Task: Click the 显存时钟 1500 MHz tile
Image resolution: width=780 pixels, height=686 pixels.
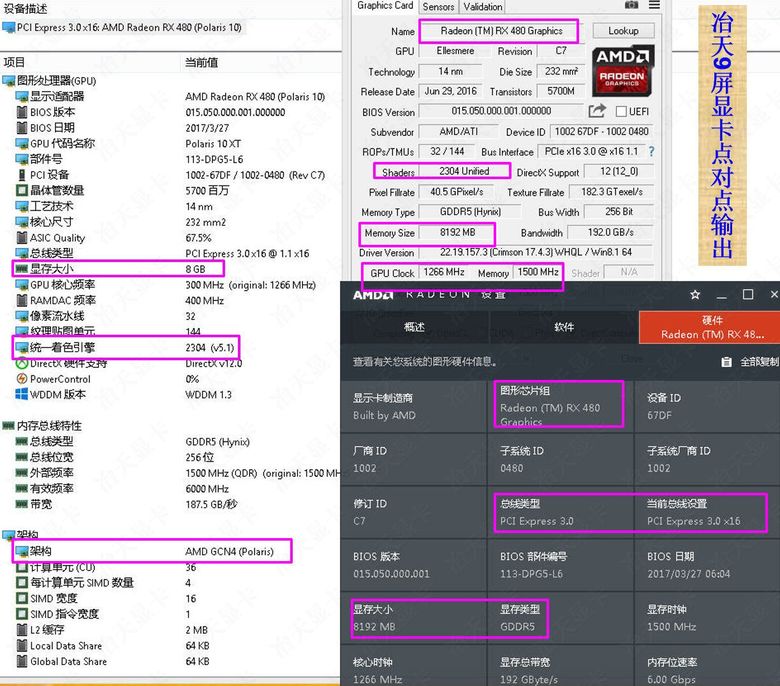Action: pos(707,618)
